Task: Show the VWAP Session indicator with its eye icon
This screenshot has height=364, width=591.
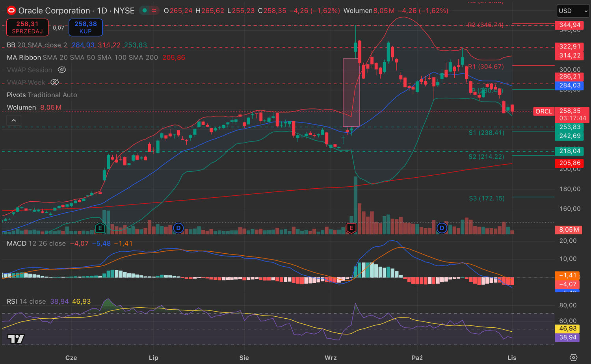Action: (62, 70)
